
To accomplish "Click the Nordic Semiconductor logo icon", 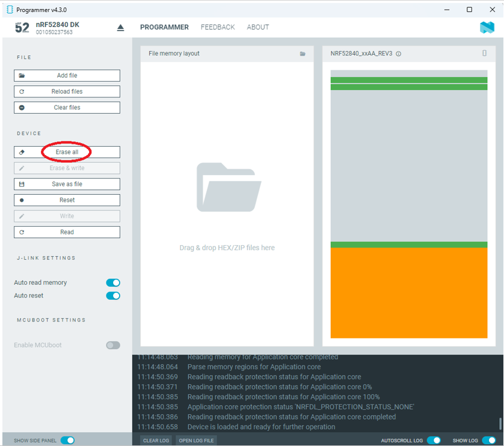I will (x=487, y=28).
